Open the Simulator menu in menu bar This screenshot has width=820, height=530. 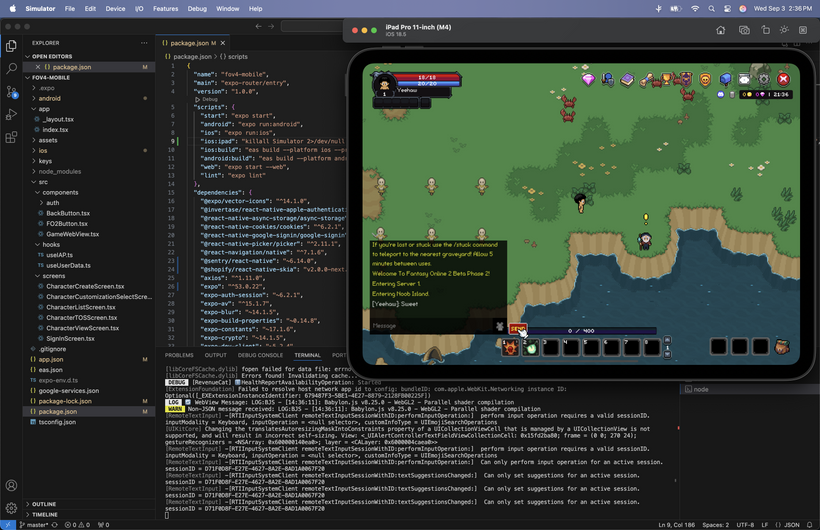tap(40, 9)
